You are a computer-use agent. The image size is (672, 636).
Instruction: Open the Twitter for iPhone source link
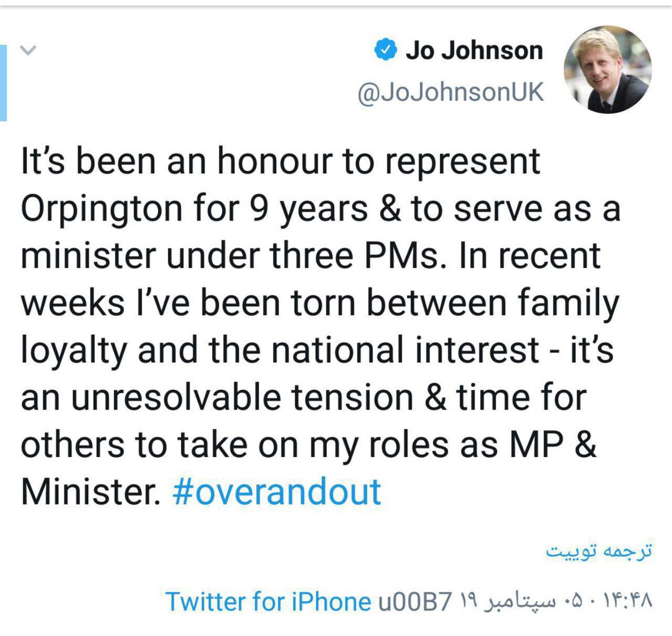click(268, 601)
